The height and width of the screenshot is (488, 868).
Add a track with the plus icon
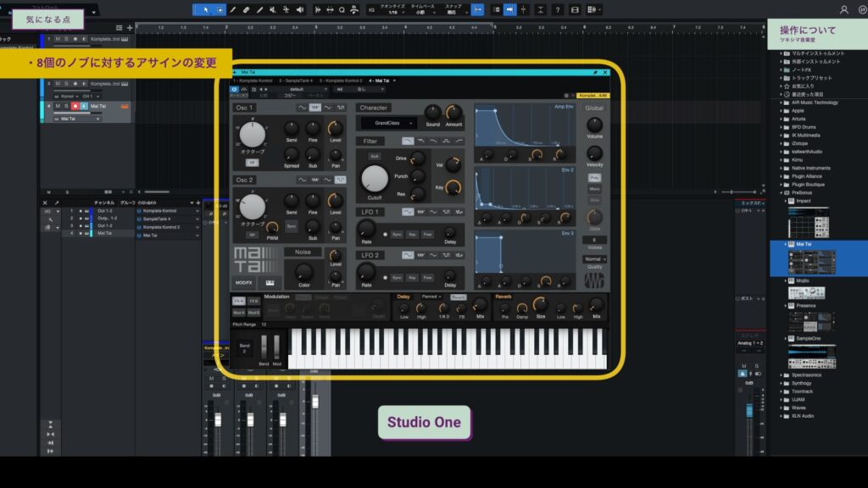(x=130, y=28)
